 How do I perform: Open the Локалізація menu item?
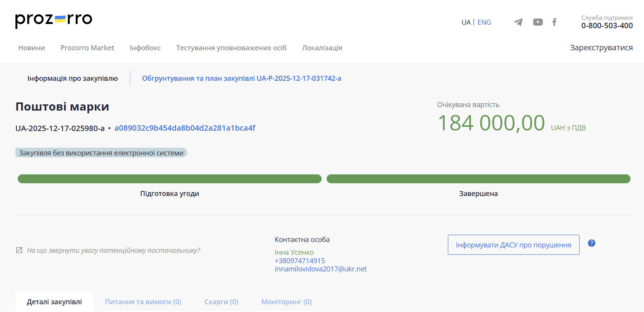pyautogui.click(x=322, y=48)
